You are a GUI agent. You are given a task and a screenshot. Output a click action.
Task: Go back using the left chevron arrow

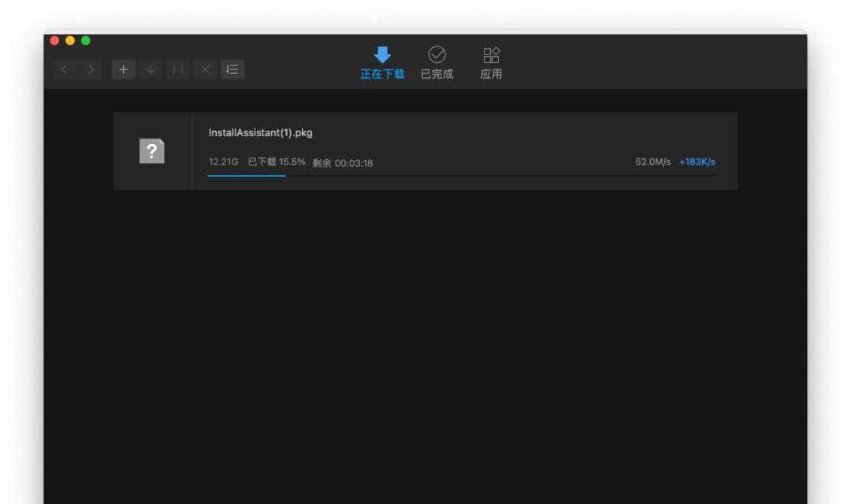(64, 69)
